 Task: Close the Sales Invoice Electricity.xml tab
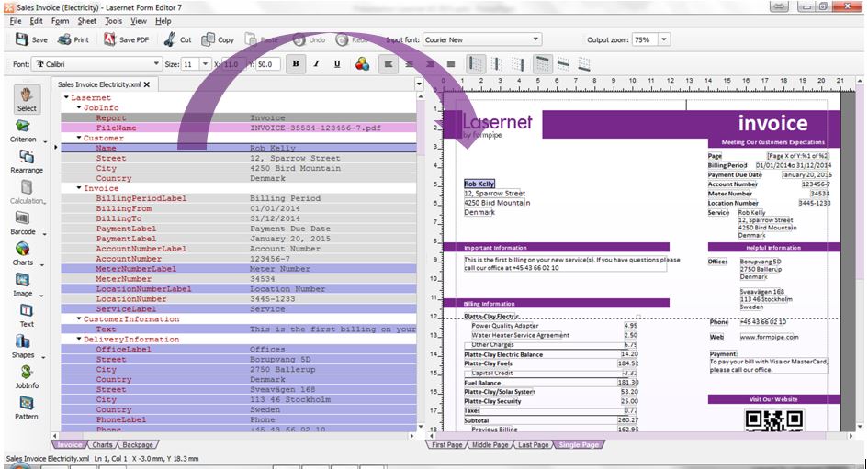tap(145, 84)
